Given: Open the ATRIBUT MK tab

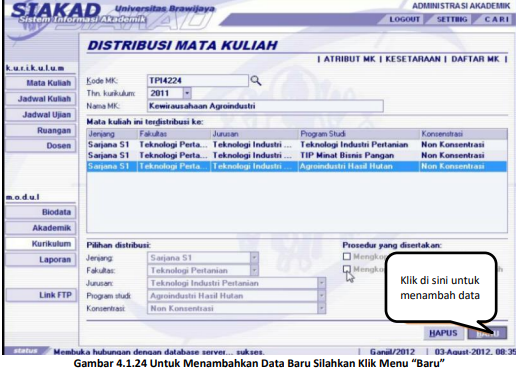Looking at the screenshot, I should [349, 59].
